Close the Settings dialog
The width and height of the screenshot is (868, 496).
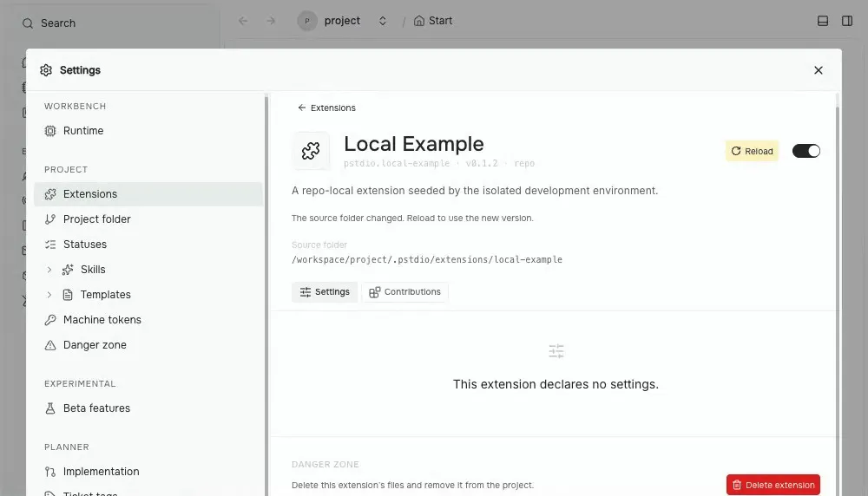click(x=819, y=70)
